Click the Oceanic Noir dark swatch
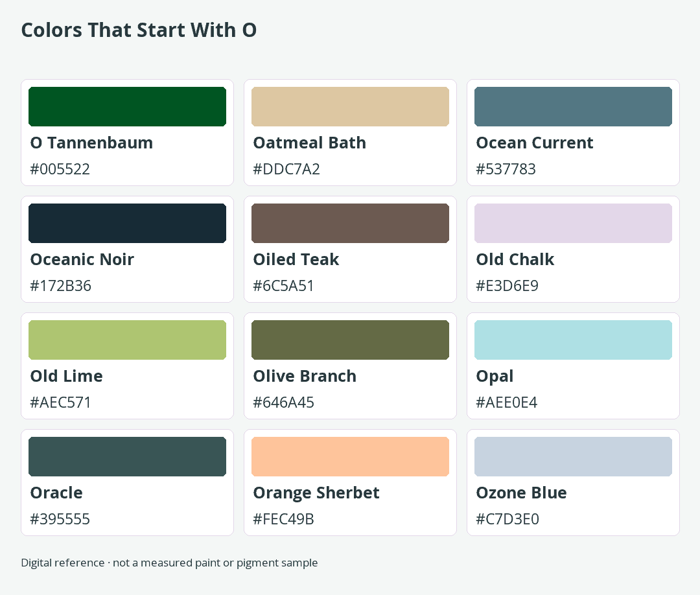Viewport: 700px width, 595px height. tap(127, 223)
